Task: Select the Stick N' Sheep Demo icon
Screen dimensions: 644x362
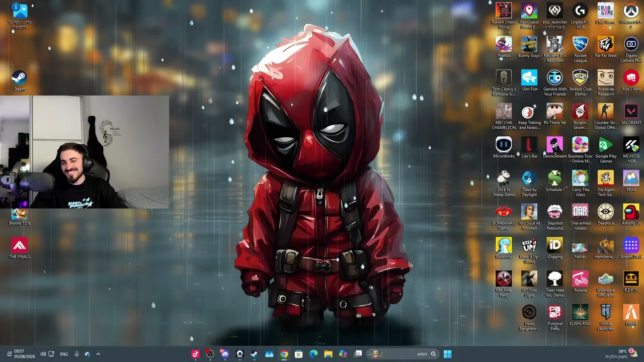Action: point(504,184)
